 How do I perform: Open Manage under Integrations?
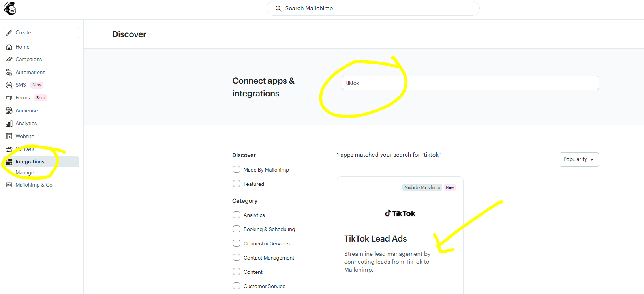(x=25, y=173)
